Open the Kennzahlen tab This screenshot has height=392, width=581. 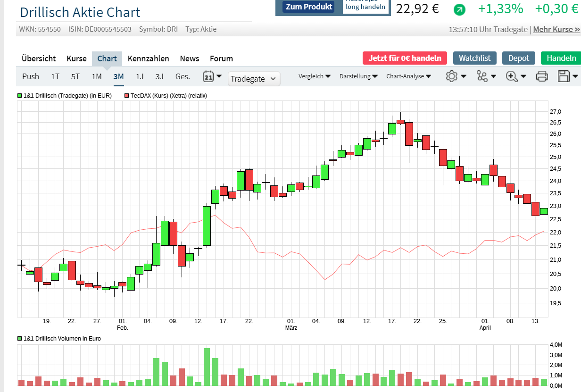point(149,58)
